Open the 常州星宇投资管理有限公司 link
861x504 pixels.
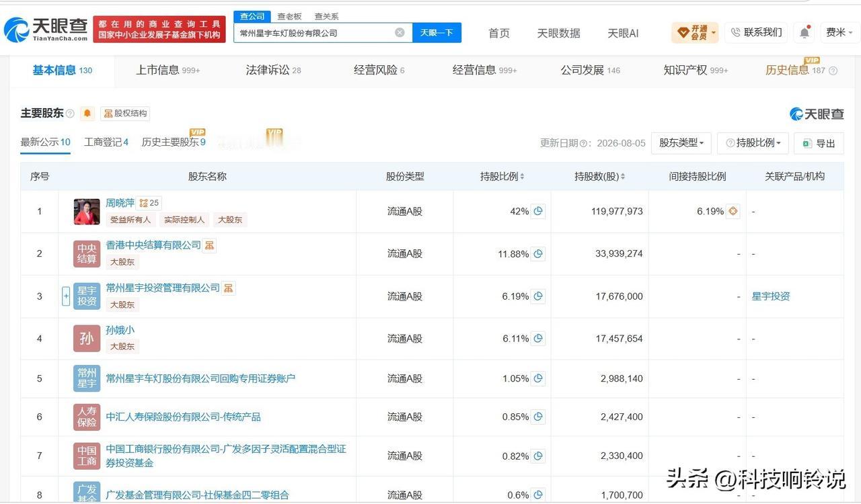163,288
